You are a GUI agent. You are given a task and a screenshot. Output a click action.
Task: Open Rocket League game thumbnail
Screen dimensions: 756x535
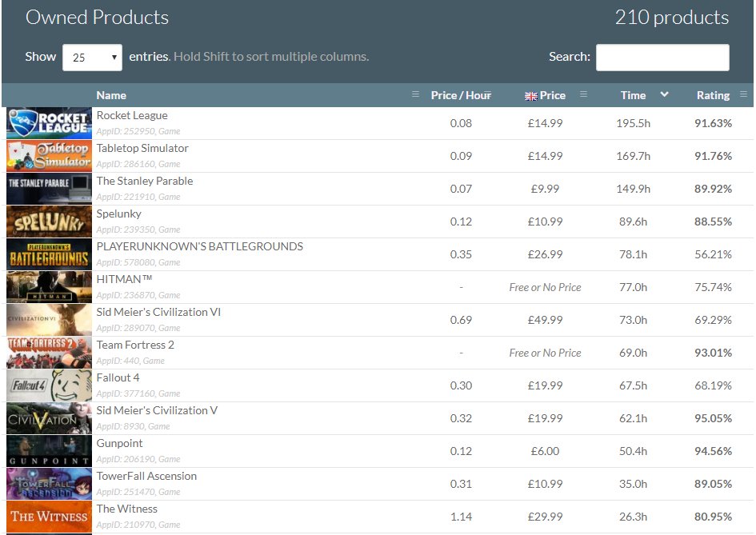point(49,123)
